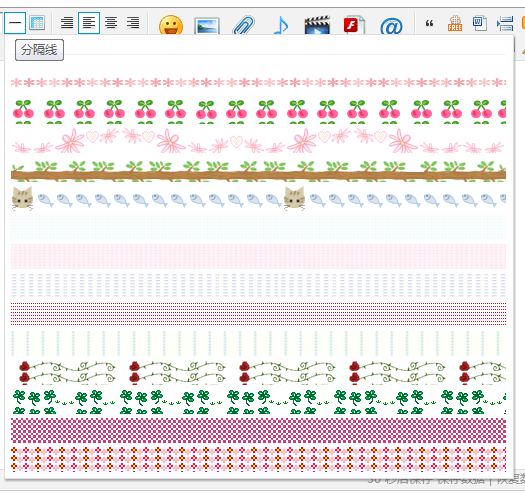Attach a file with the paperclip icon
The height and width of the screenshot is (496, 525).
click(x=243, y=25)
